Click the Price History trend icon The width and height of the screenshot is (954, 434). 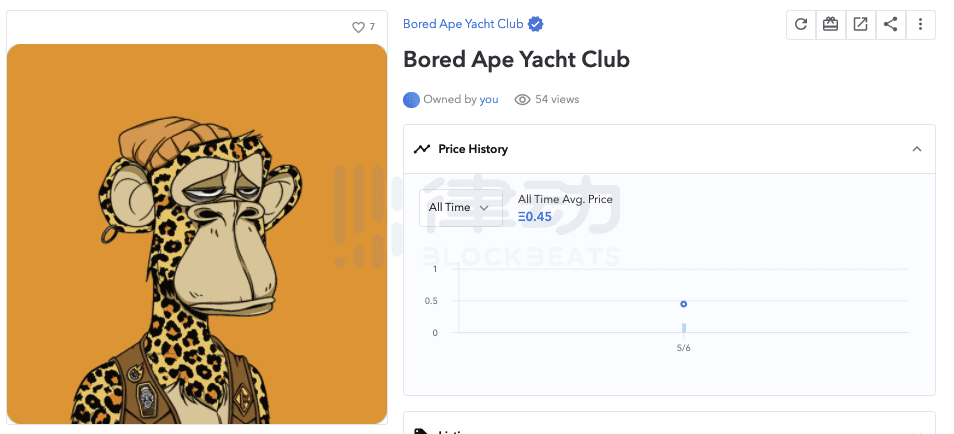point(422,149)
